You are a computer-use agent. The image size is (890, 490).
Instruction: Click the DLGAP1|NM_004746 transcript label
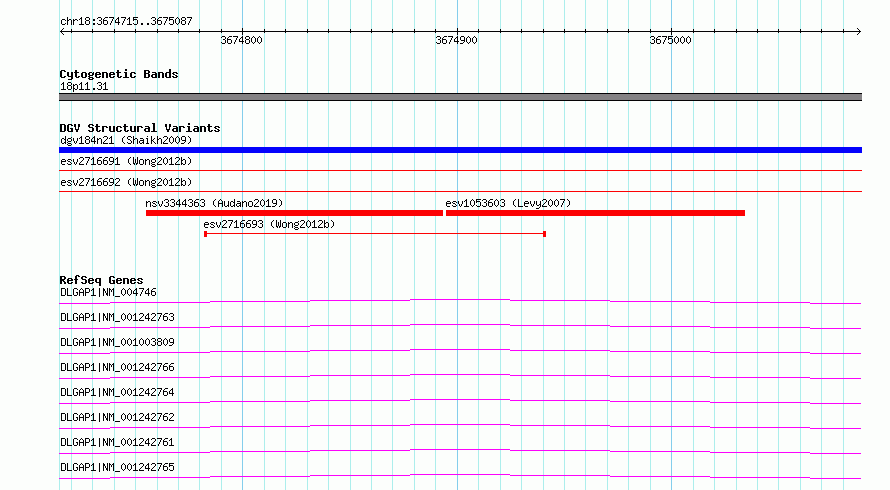[x=108, y=292]
